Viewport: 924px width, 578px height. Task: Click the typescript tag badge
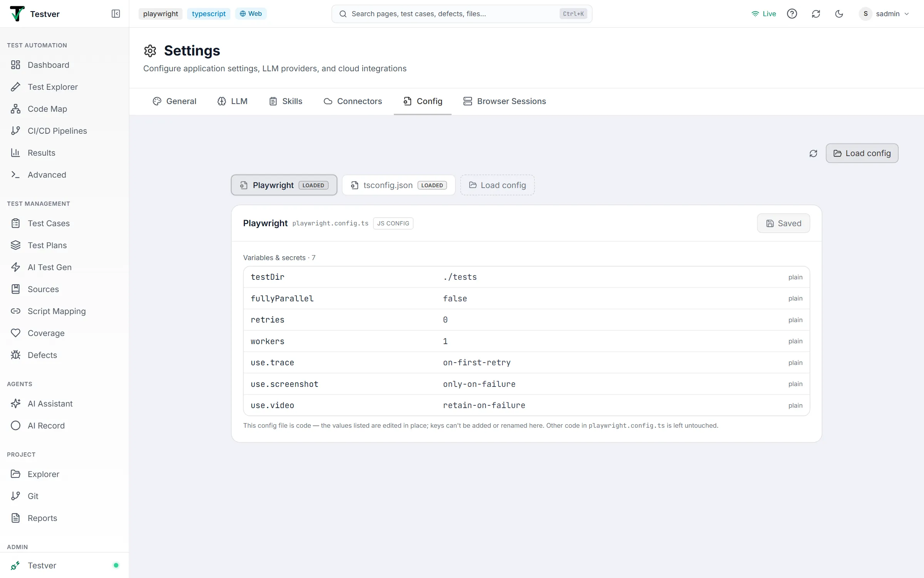(209, 14)
